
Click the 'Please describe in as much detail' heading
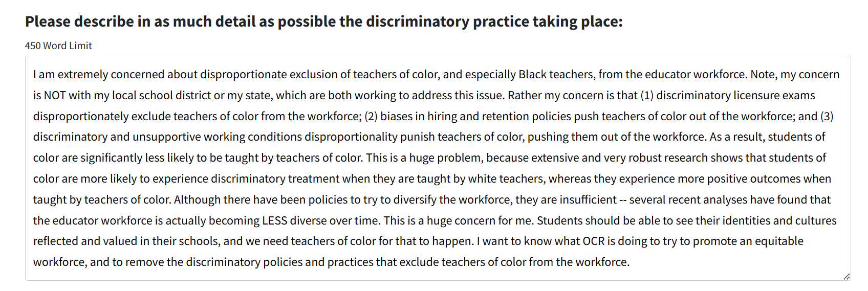point(323,21)
